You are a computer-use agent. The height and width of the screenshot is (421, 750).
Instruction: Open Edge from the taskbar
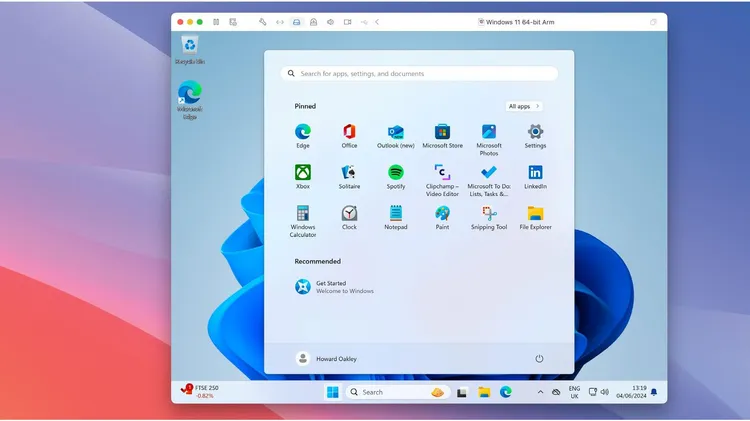click(506, 392)
